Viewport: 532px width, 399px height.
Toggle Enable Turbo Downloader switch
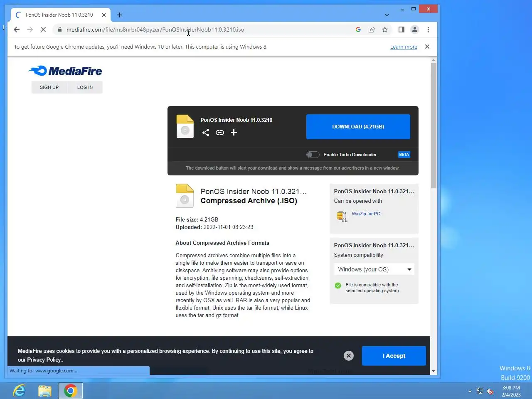313,155
